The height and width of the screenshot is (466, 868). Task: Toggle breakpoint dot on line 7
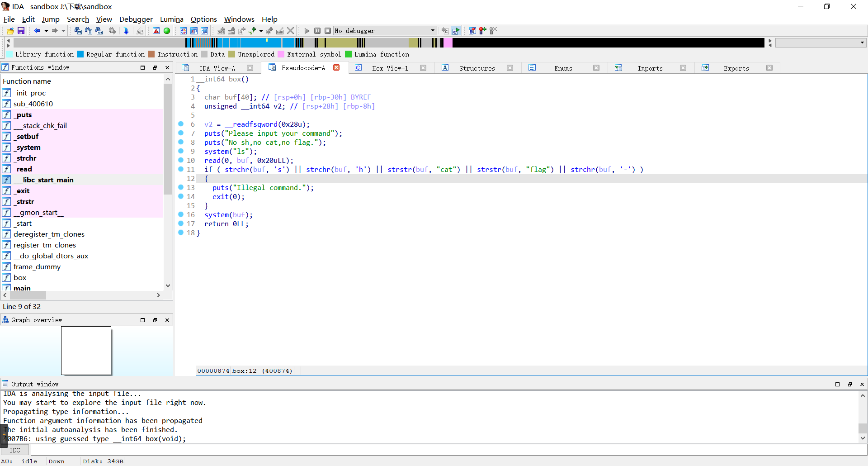[181, 133]
